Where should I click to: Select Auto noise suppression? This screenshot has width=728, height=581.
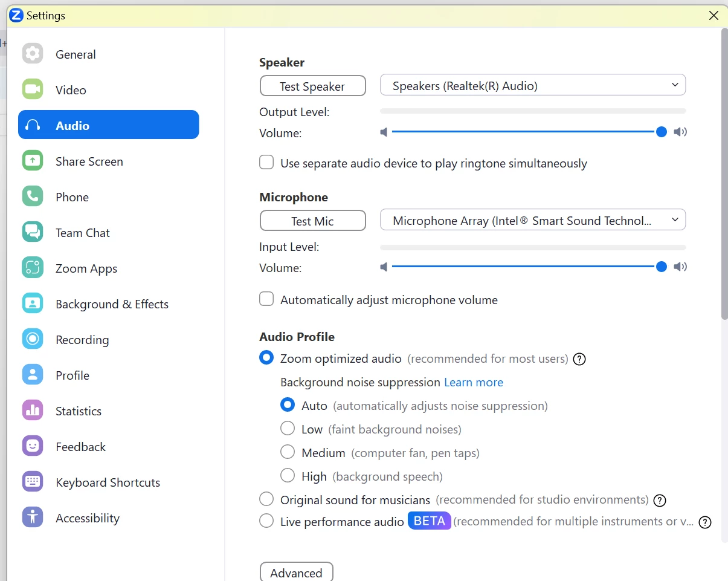[288, 405]
